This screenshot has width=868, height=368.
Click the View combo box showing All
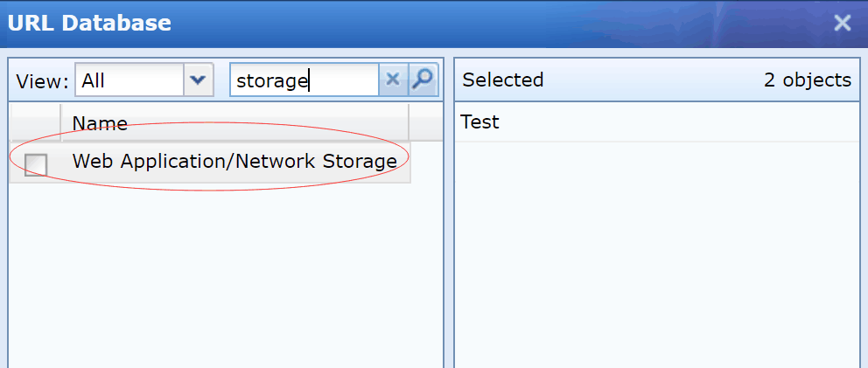(129, 80)
